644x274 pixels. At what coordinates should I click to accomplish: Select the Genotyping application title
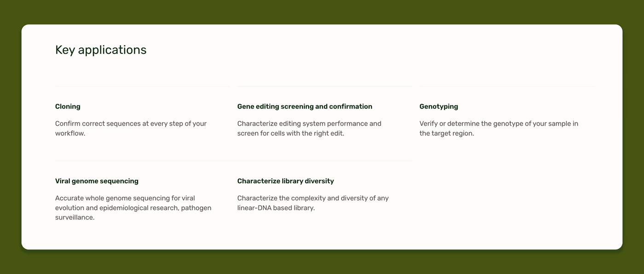[x=438, y=106]
